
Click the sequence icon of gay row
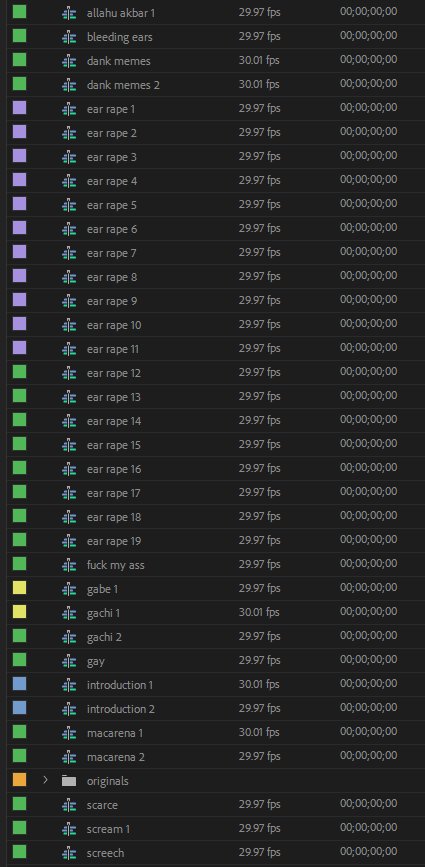coord(69,661)
